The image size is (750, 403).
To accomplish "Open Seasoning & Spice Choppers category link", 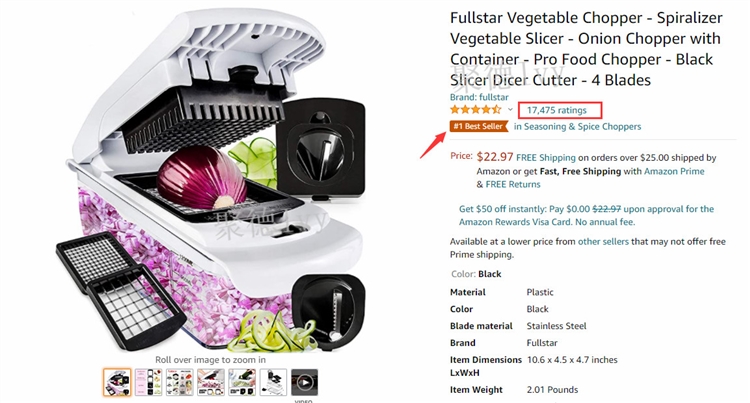I will coord(577,127).
